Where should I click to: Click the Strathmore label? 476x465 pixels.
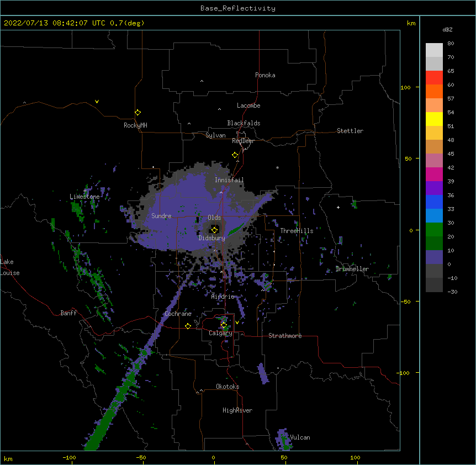click(285, 336)
